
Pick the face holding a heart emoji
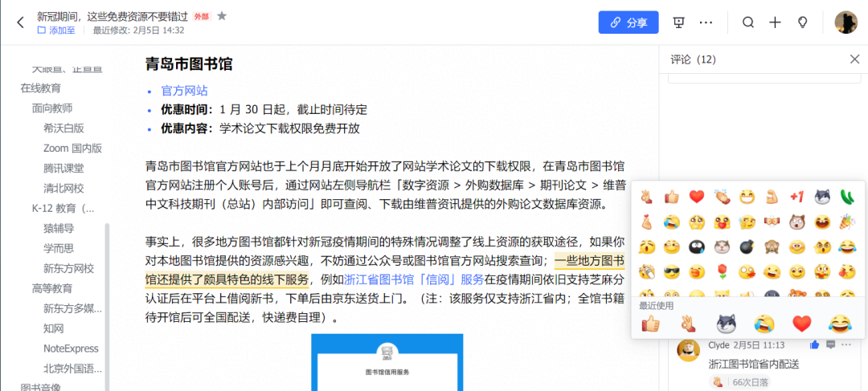tap(722, 222)
